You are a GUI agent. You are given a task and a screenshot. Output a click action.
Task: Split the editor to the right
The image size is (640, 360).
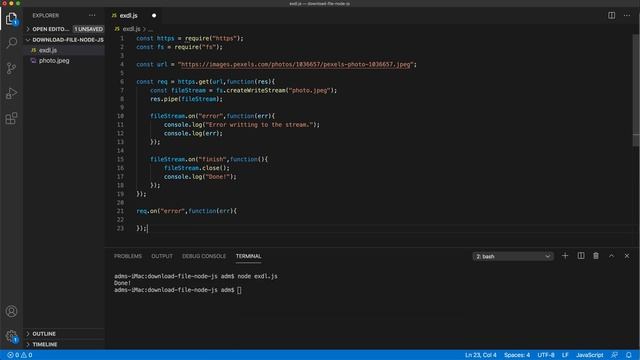tap(611, 16)
